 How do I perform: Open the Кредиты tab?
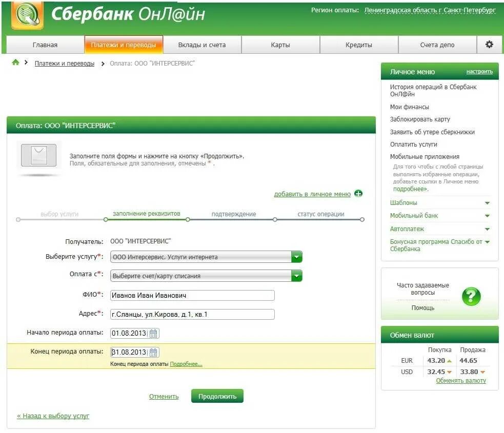click(359, 45)
